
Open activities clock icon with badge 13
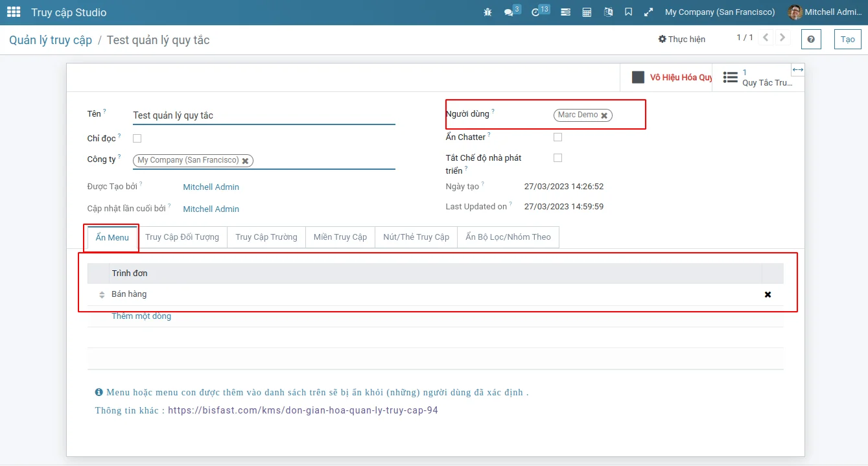(x=539, y=11)
